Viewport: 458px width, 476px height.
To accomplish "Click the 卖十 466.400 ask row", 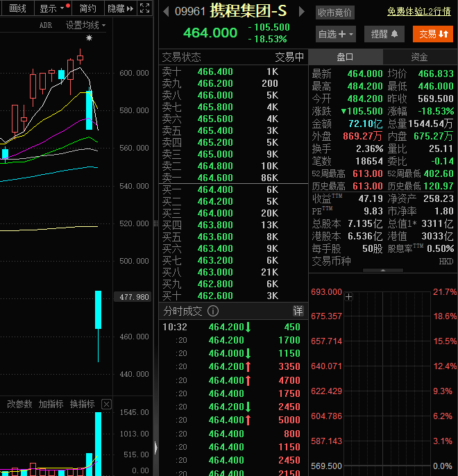I will (x=233, y=71).
